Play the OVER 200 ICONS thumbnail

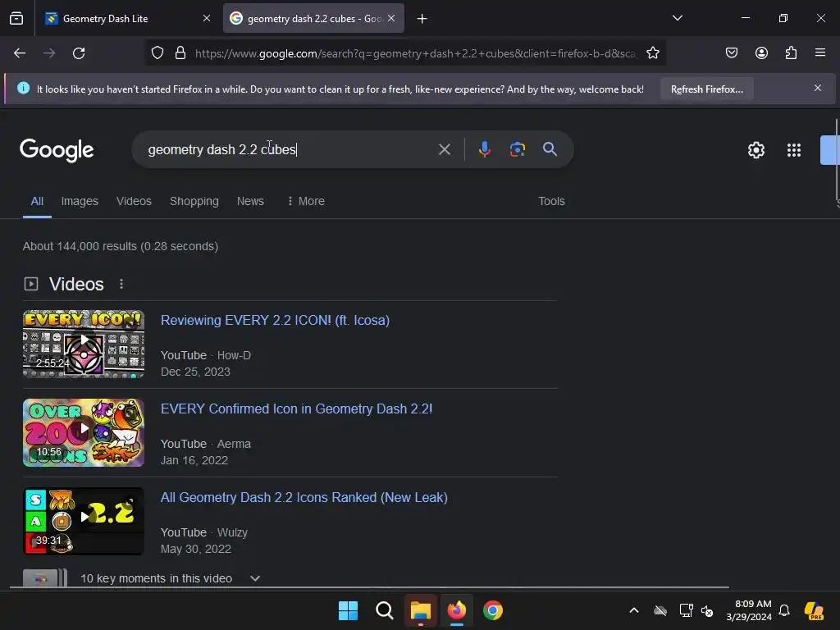[x=84, y=432]
